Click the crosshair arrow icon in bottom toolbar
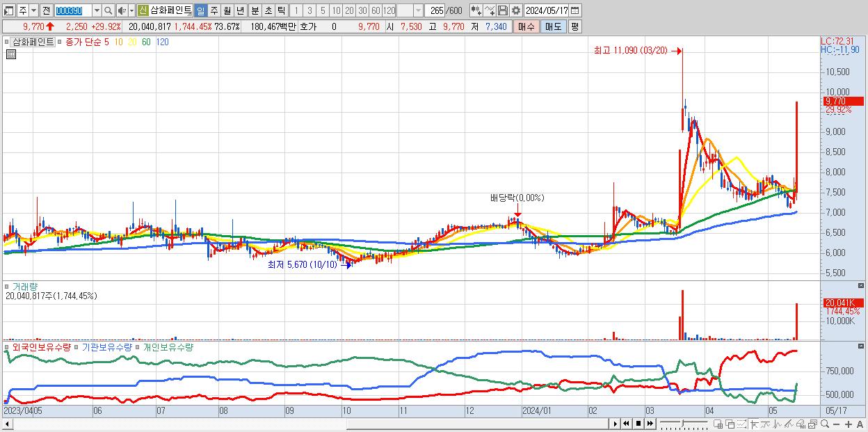This screenshot has height=432, width=868. coord(754,424)
